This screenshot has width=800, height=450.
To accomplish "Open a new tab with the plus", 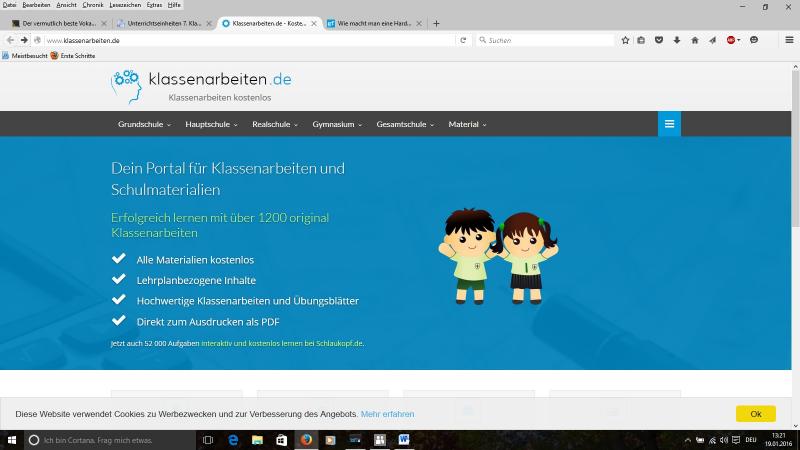I will pos(436,23).
